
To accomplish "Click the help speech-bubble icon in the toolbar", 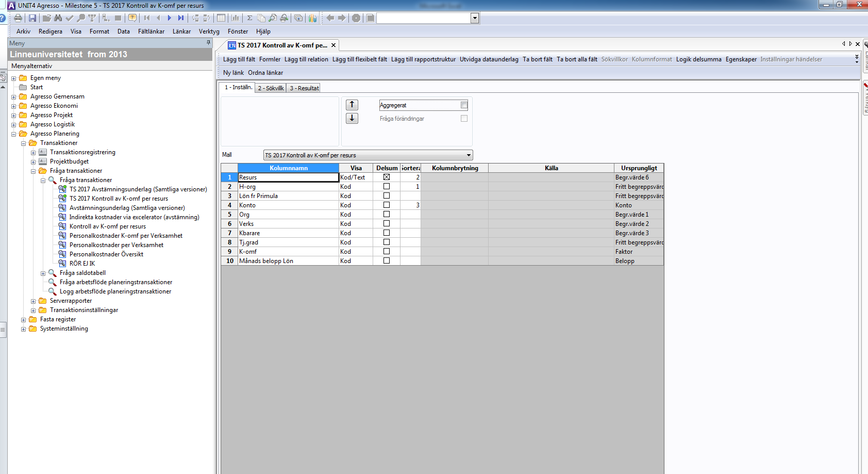I will pos(132,18).
